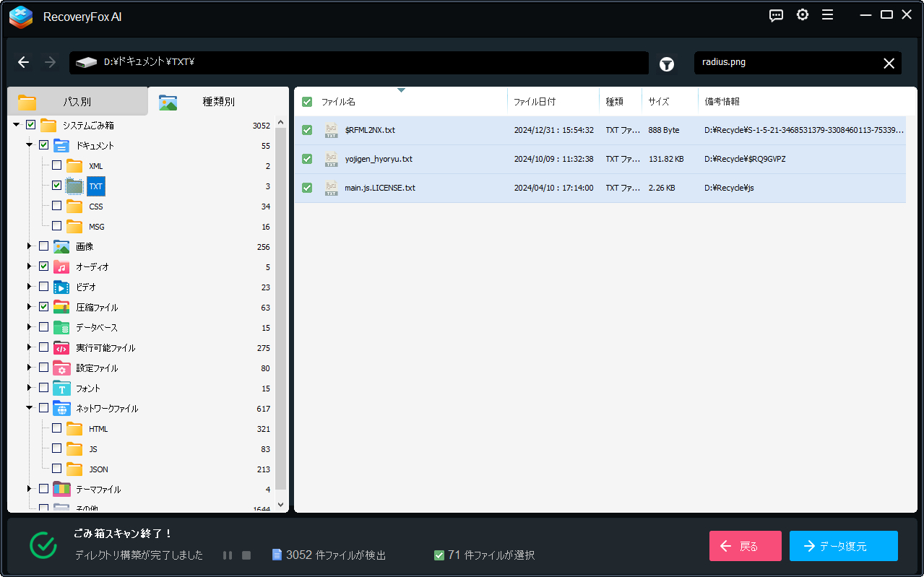Select the ネットワークファイル globe icon
Screen dimensions: 924x577
coord(61,408)
